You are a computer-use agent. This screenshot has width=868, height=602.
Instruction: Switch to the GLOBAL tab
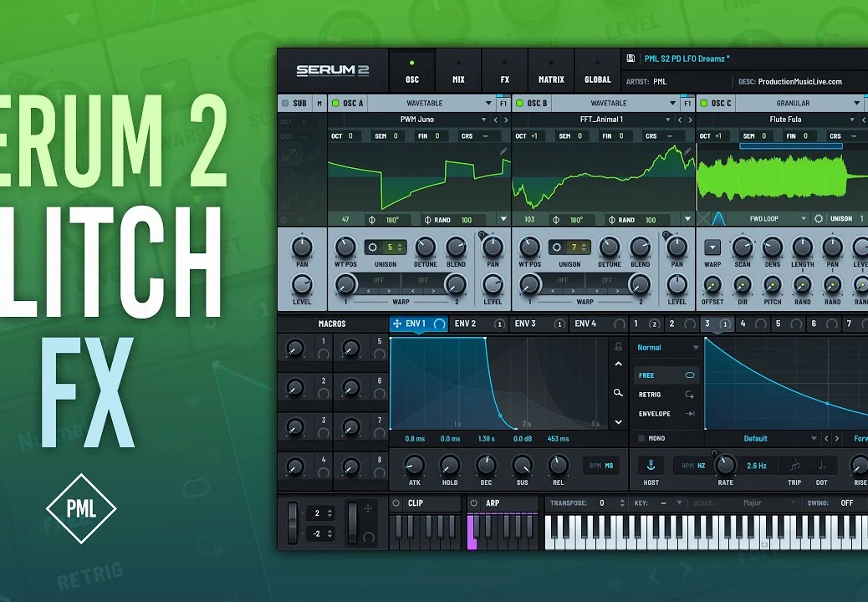click(598, 71)
